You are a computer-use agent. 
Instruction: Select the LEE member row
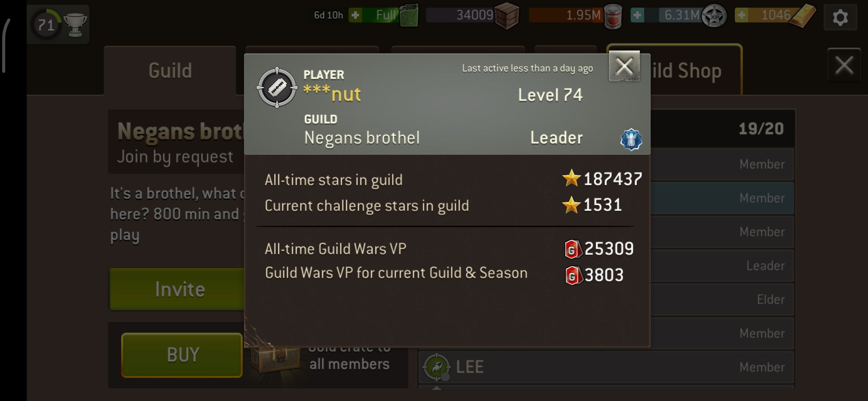(x=606, y=367)
